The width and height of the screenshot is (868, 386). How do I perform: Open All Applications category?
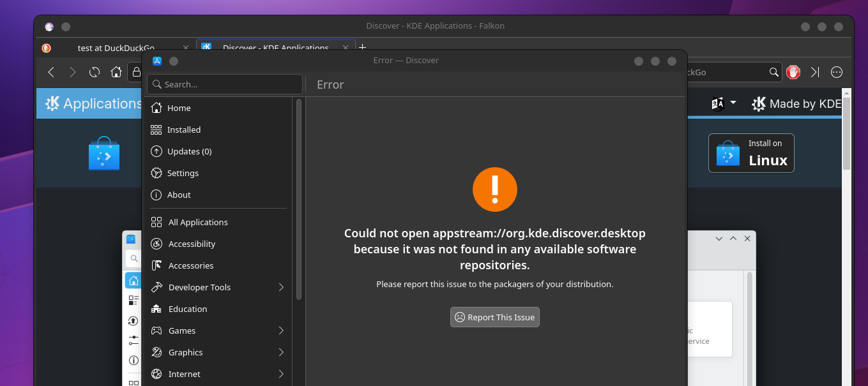[198, 222]
